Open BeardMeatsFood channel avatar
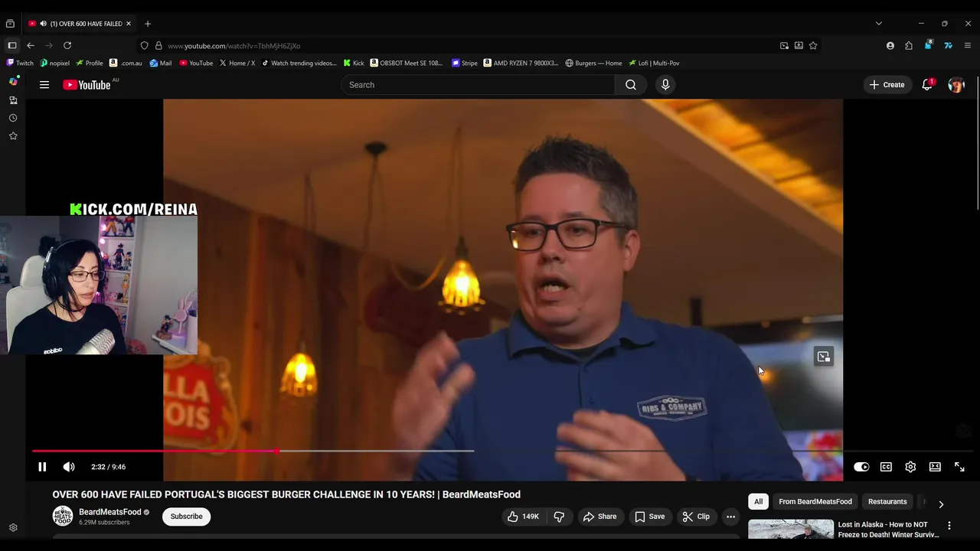This screenshot has width=980, height=551. pyautogui.click(x=62, y=517)
